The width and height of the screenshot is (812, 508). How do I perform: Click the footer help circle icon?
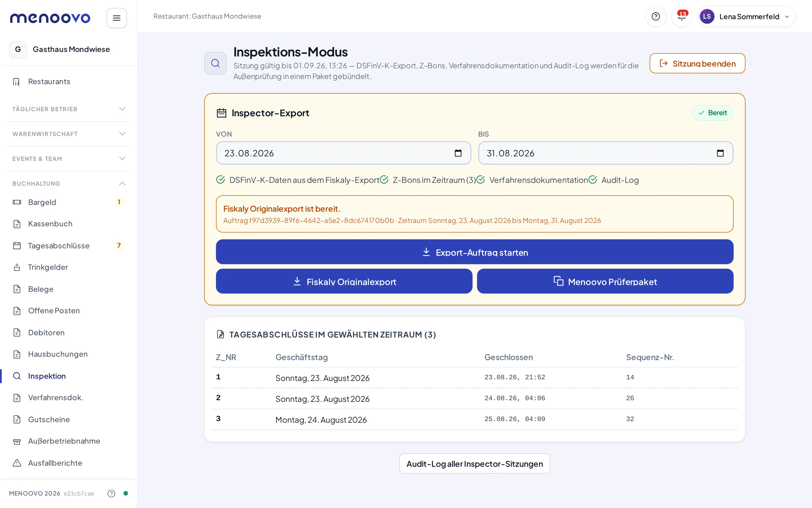point(111,493)
